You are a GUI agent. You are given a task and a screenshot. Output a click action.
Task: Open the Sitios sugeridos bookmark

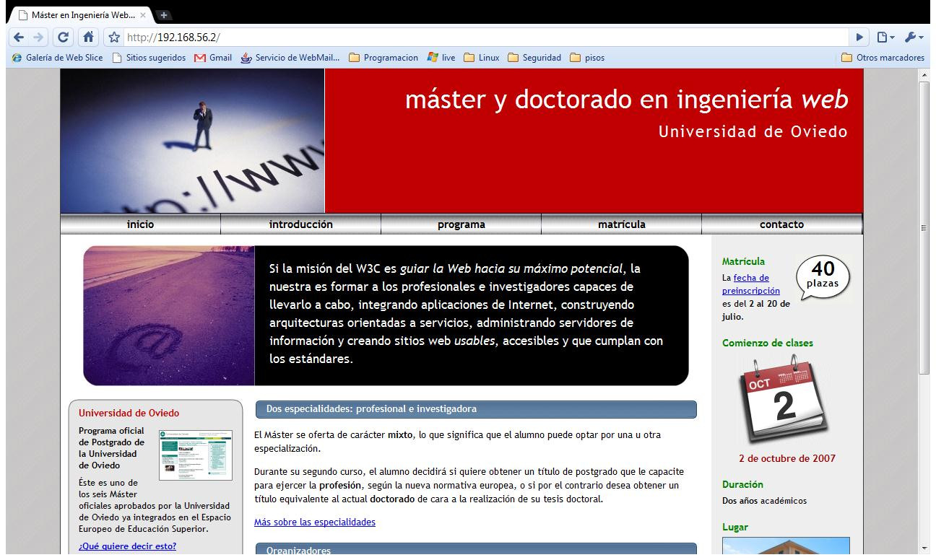[x=149, y=58]
